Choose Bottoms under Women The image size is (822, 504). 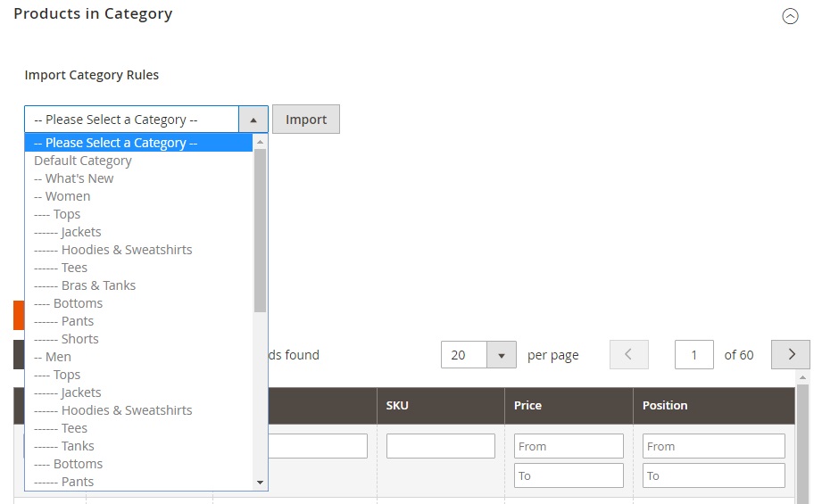(x=138, y=303)
